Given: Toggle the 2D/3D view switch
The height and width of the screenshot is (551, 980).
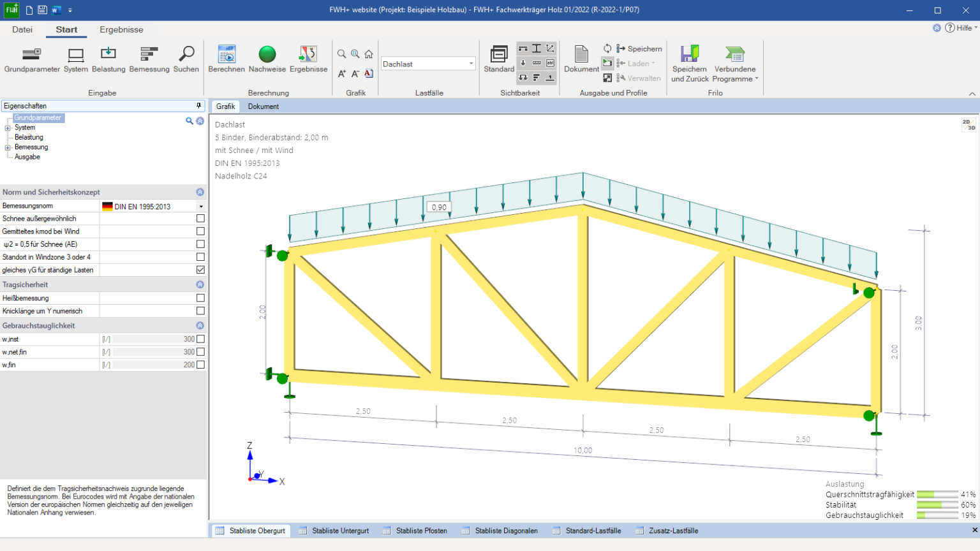Looking at the screenshot, I should 969,125.
